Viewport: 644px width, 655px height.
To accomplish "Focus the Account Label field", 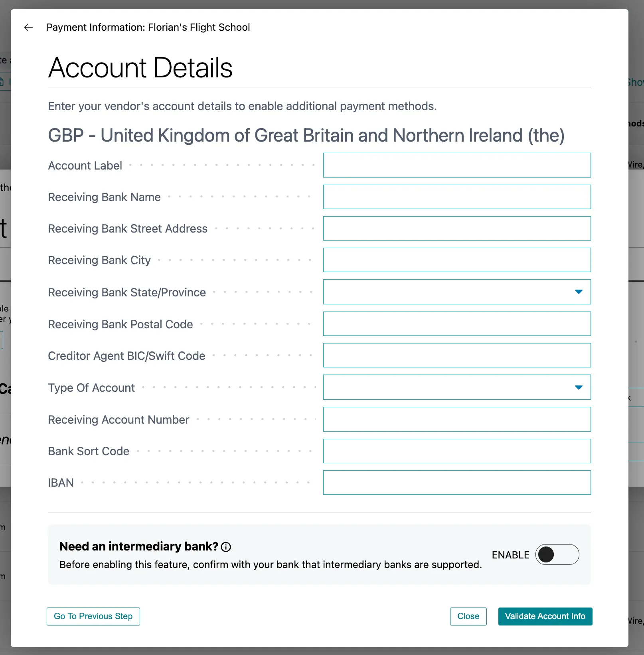I will [457, 165].
